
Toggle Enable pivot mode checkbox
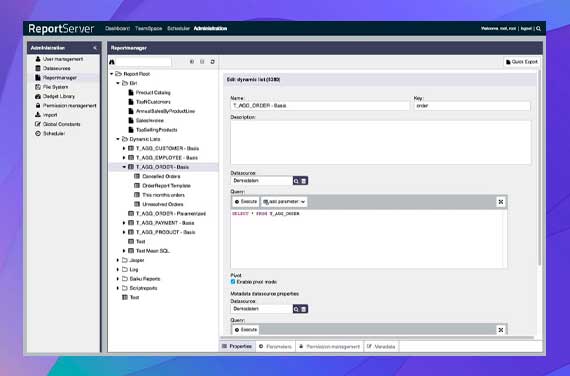233,282
